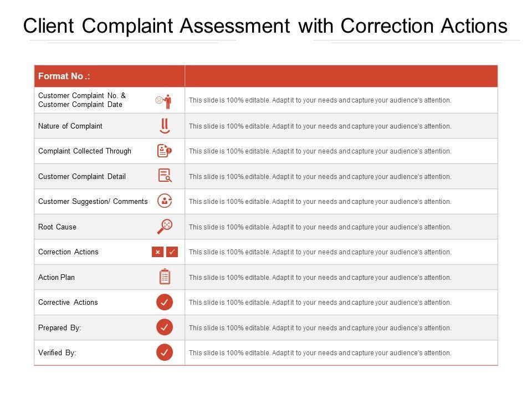
Task: Click the Prepared By checkmark circle
Action: [x=165, y=327]
